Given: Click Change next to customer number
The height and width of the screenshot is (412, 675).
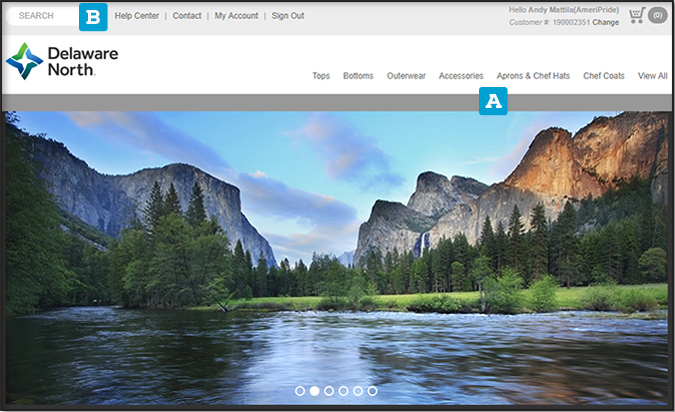Looking at the screenshot, I should [606, 22].
